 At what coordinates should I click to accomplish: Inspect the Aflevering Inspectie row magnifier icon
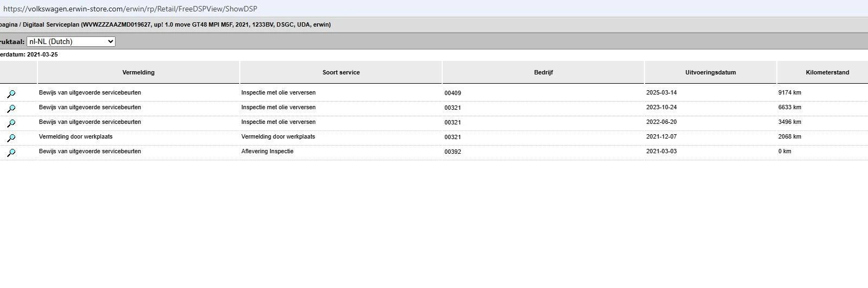pyautogui.click(x=11, y=153)
